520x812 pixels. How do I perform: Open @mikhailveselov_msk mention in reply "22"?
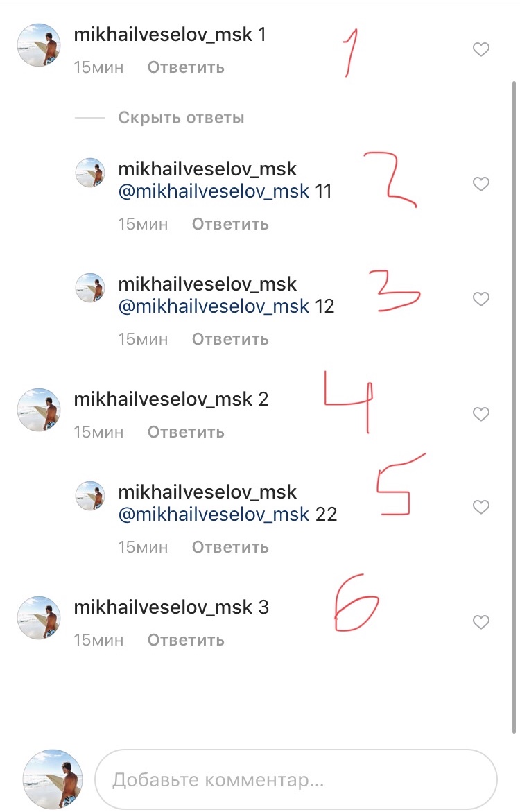pyautogui.click(x=214, y=515)
